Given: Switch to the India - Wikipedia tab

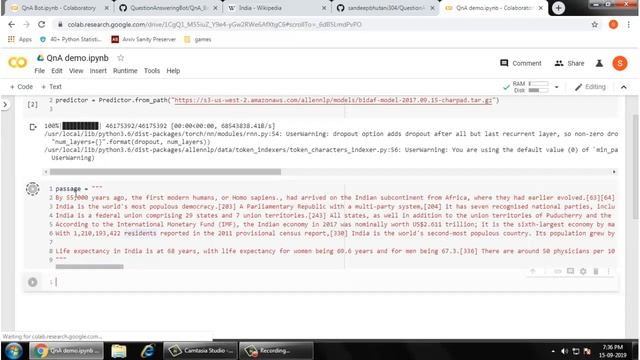Looking at the screenshot, I should tap(277, 8).
